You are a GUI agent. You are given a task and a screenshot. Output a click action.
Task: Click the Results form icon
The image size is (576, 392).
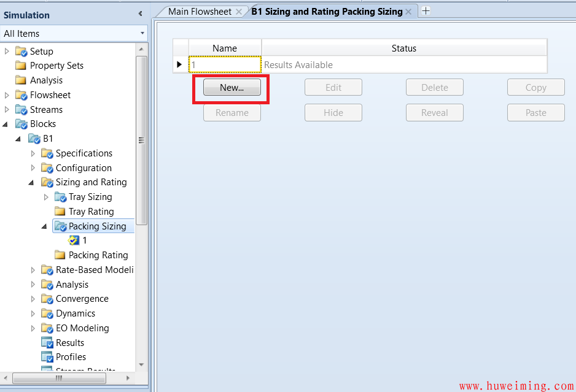(47, 343)
